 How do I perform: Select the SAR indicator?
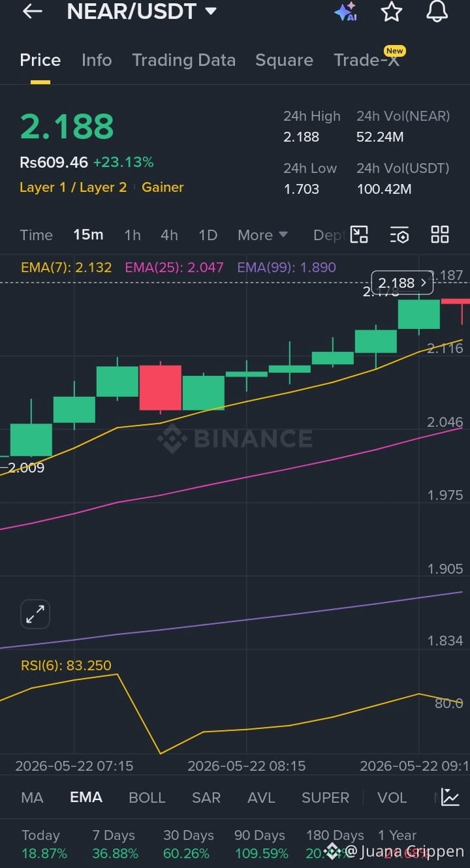[206, 798]
